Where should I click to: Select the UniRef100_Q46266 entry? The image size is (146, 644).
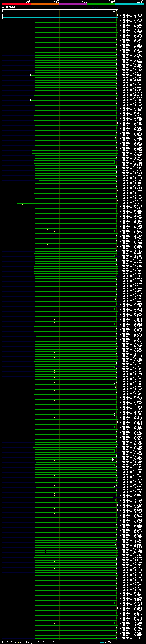click(131, 156)
